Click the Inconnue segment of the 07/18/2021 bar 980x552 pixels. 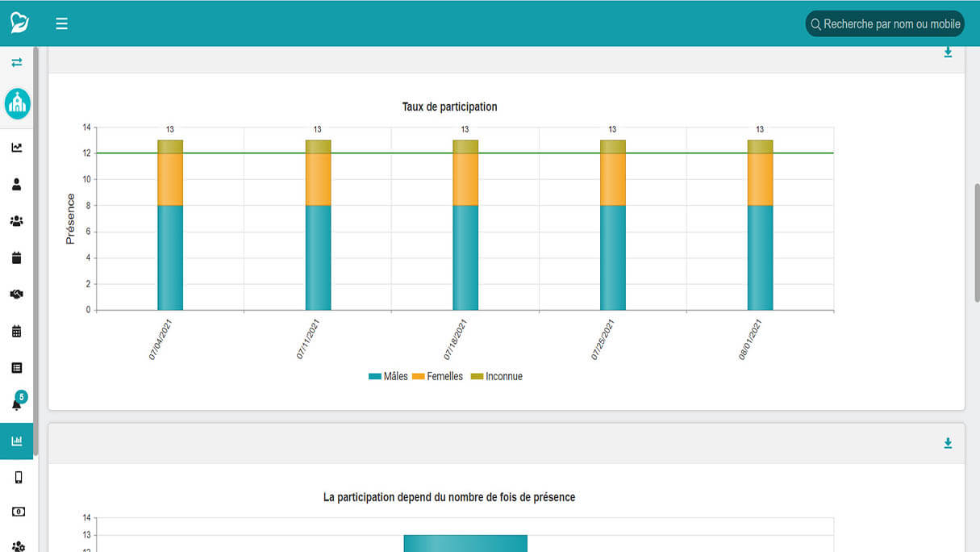pos(465,147)
